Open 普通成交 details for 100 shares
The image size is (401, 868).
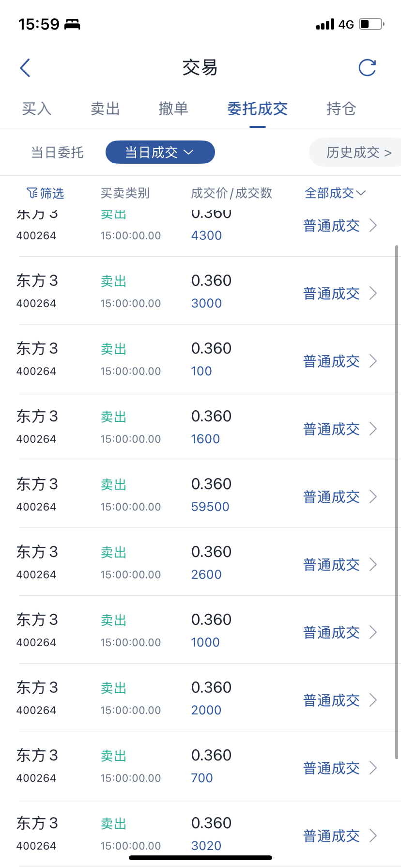[x=331, y=361]
